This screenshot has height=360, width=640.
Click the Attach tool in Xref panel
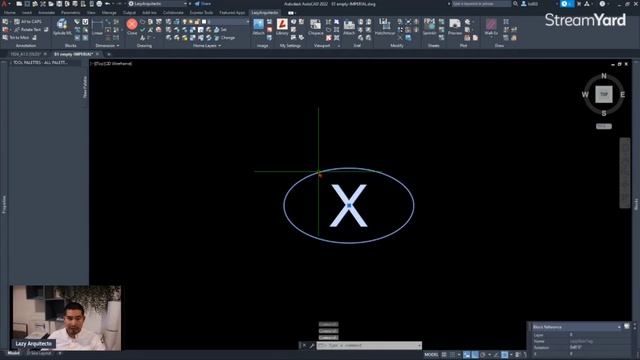[x=349, y=27]
